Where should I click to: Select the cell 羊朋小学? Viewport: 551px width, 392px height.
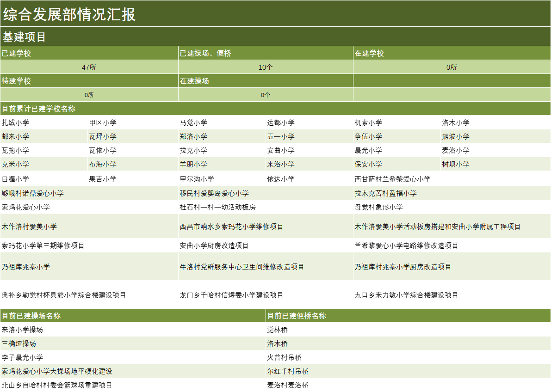pyautogui.click(x=222, y=164)
